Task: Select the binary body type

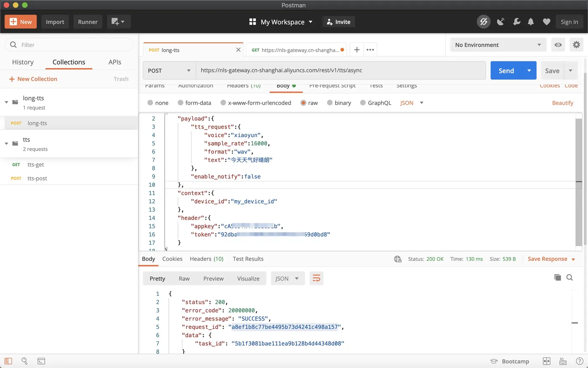Action: [339, 103]
